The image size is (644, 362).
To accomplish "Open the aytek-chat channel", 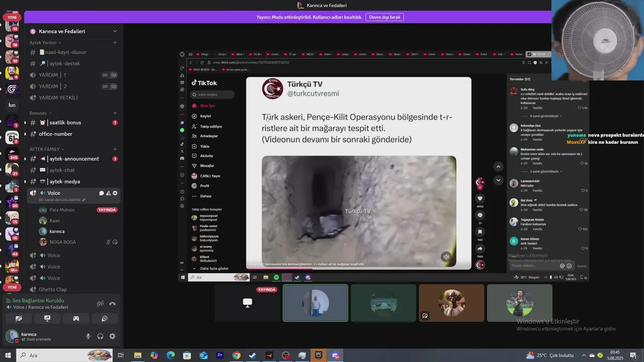I will (73, 170).
